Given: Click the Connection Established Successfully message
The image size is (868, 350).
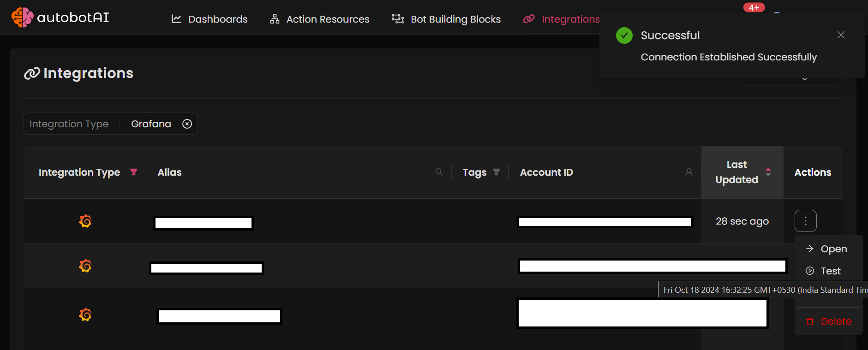Looking at the screenshot, I should [x=729, y=57].
